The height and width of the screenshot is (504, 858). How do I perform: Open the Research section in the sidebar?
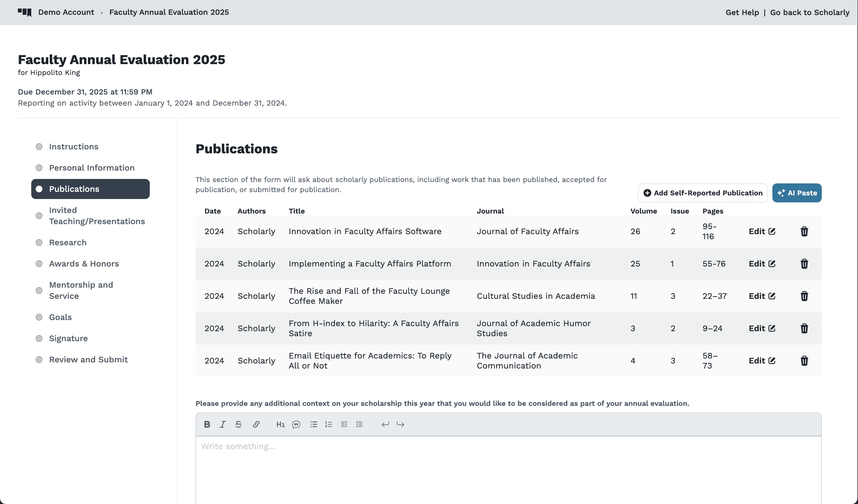tap(68, 242)
